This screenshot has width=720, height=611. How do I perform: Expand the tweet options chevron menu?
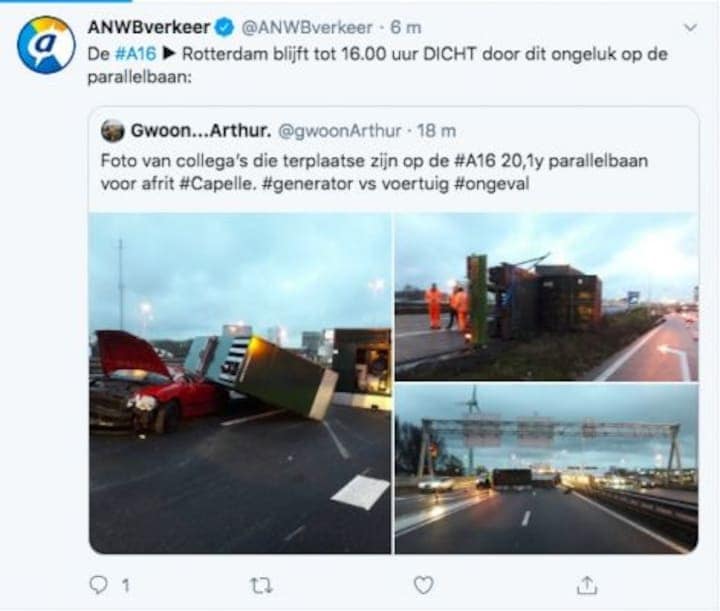click(x=690, y=28)
